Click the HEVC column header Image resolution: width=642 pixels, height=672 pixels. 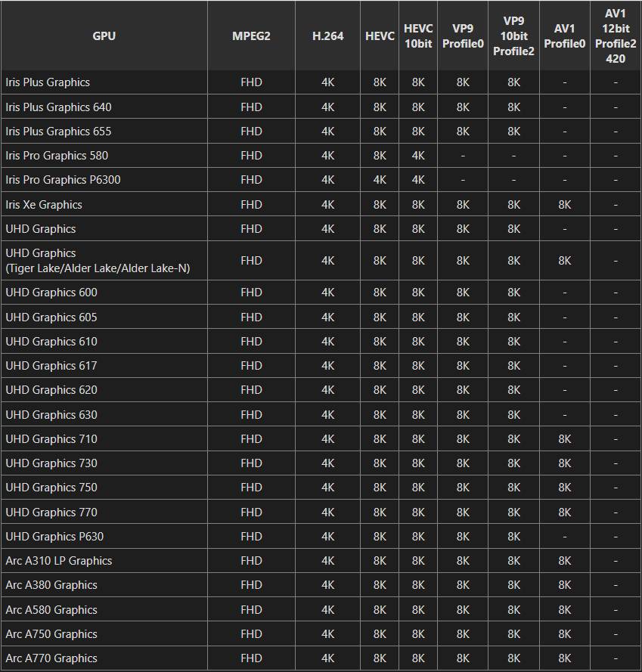tap(380, 36)
